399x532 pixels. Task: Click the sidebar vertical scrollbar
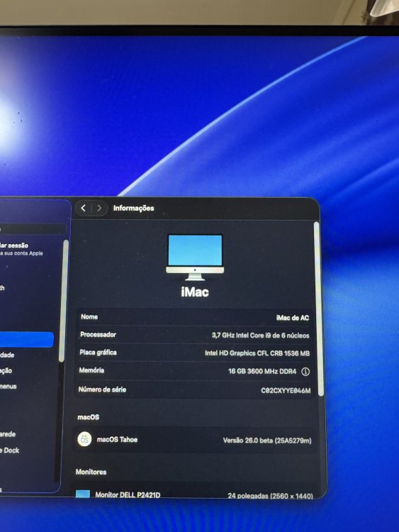(62, 301)
